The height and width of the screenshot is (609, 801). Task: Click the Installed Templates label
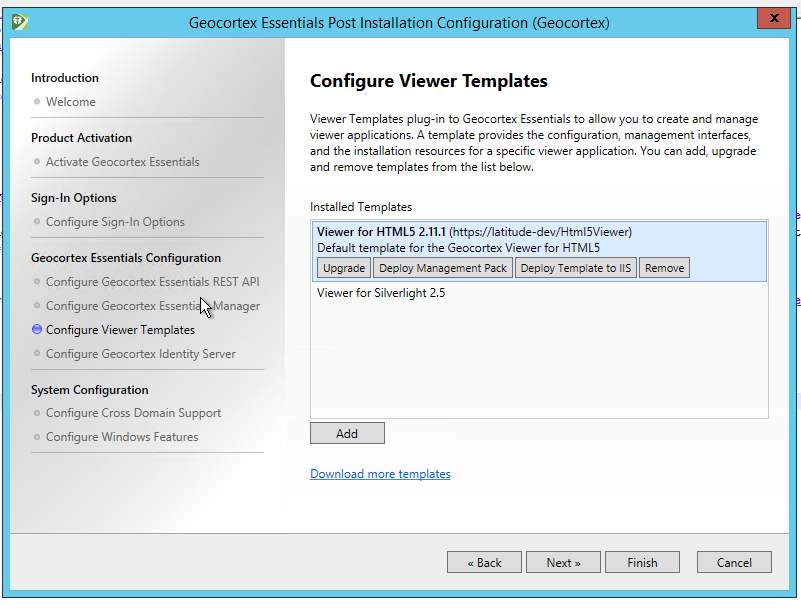(x=361, y=207)
